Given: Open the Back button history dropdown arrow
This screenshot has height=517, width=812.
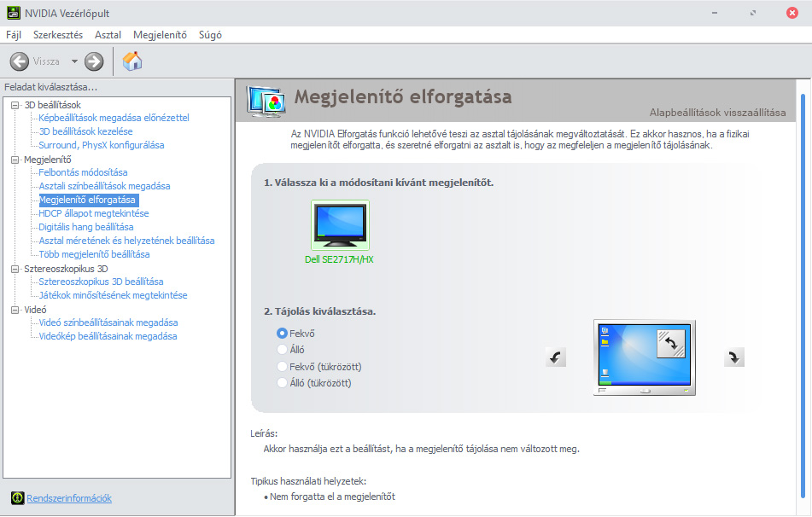Looking at the screenshot, I should [74, 61].
